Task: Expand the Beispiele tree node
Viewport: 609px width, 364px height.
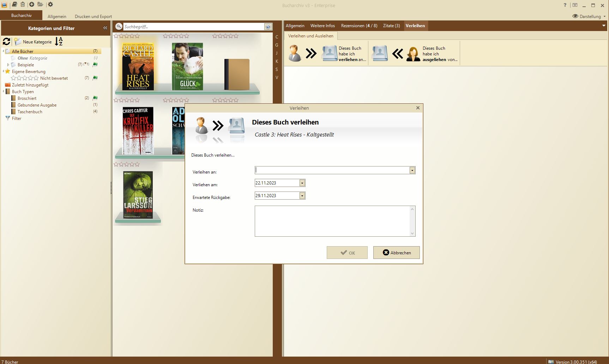Action: click(x=8, y=65)
